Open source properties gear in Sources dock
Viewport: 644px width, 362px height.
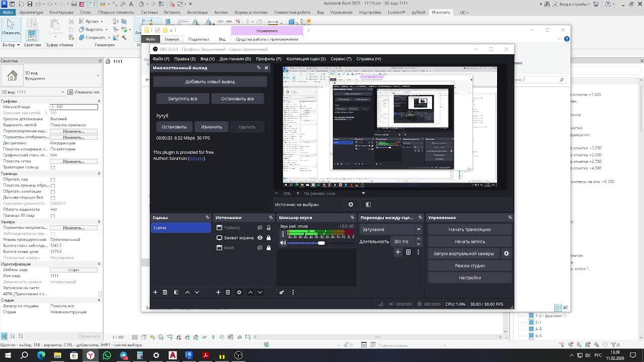239,292
